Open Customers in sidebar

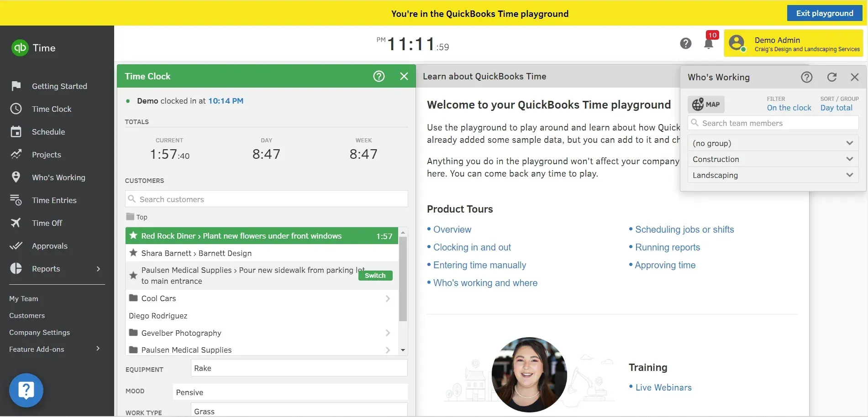(27, 315)
